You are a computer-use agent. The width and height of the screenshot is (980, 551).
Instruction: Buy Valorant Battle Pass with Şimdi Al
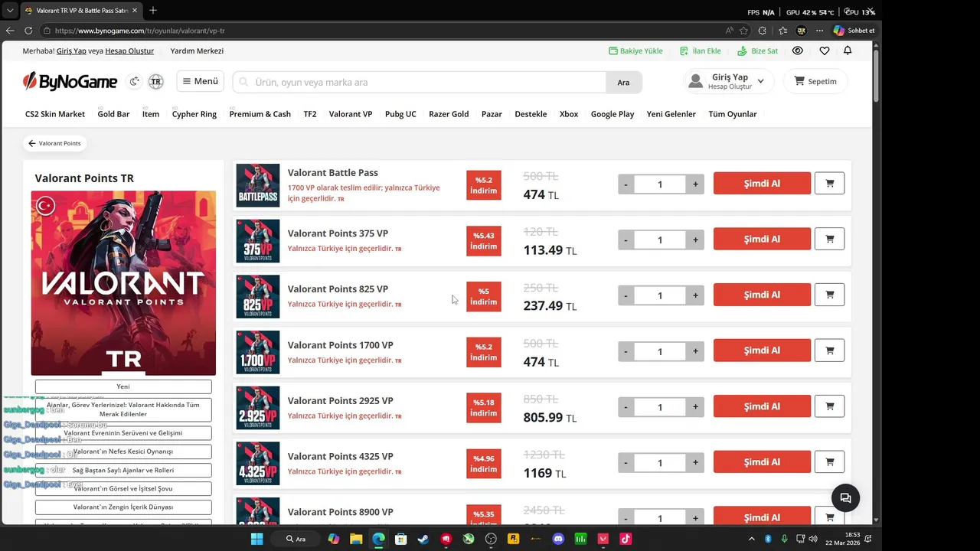[x=762, y=184]
